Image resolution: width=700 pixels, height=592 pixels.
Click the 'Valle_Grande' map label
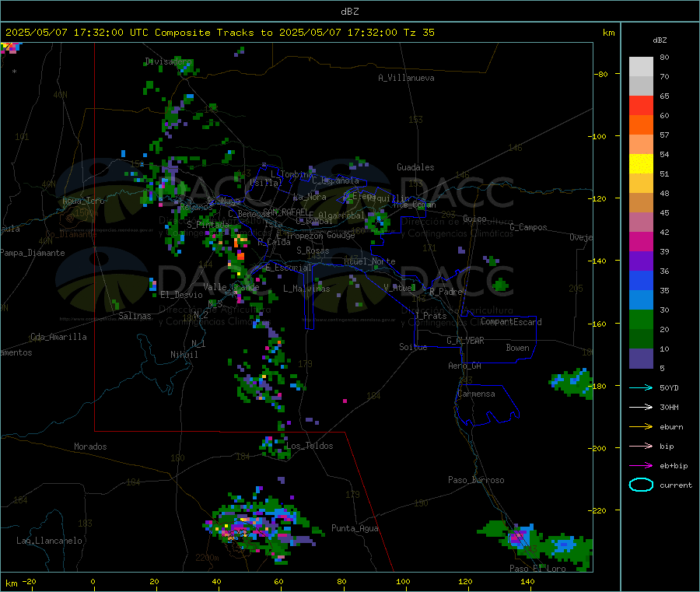click(x=231, y=287)
